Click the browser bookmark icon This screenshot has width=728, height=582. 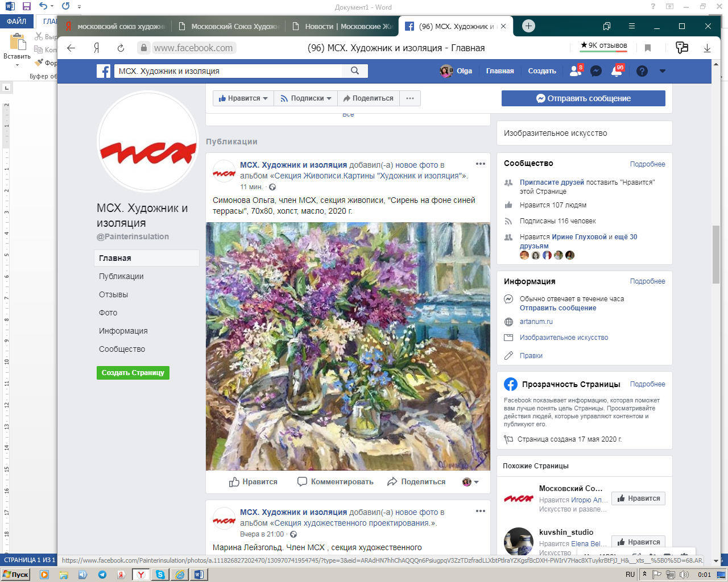(x=647, y=48)
